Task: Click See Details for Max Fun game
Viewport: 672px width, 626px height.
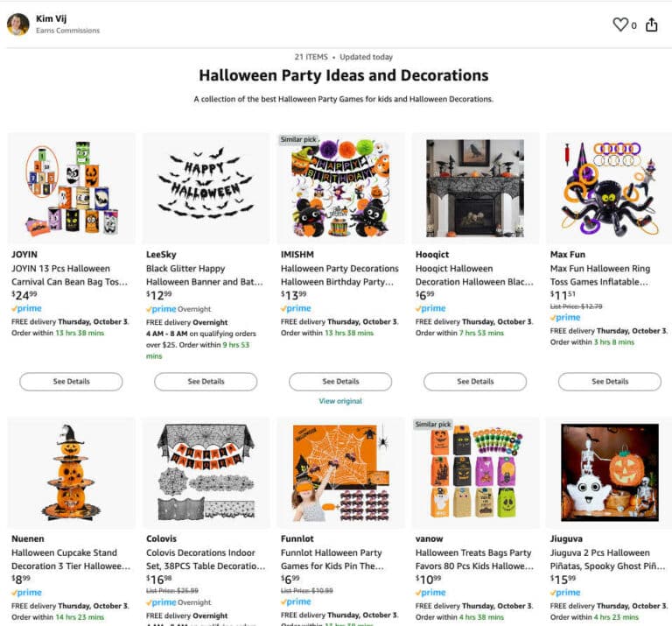Action: (x=610, y=382)
